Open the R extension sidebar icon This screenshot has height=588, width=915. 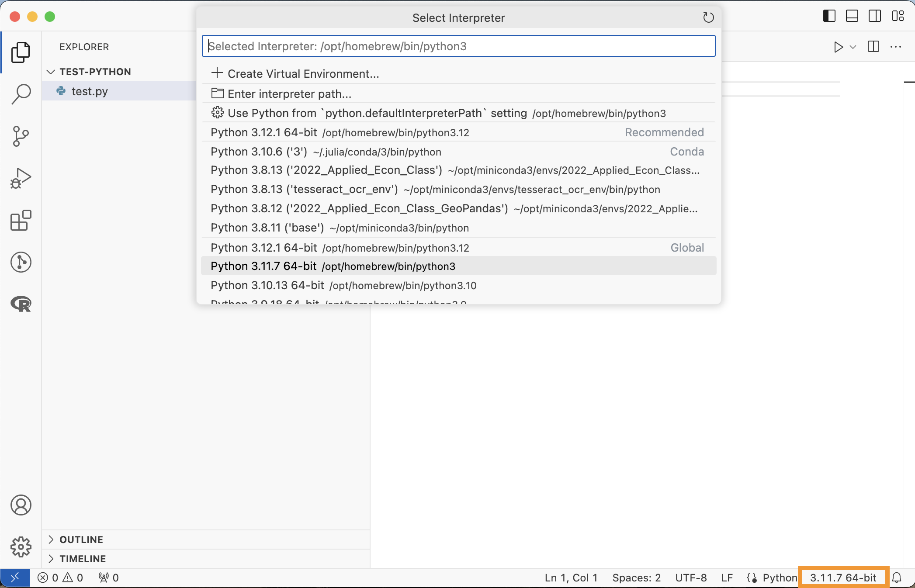[21, 304]
